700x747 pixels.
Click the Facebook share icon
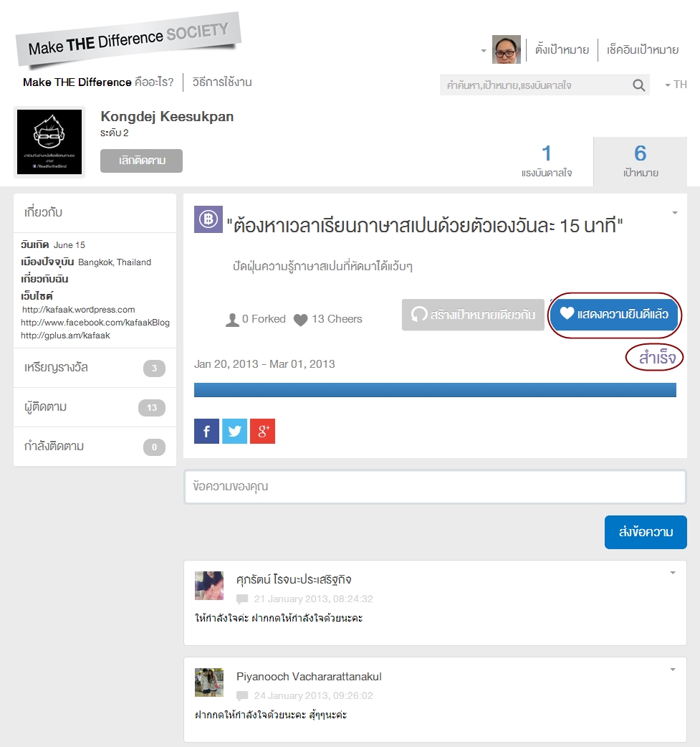click(x=206, y=431)
